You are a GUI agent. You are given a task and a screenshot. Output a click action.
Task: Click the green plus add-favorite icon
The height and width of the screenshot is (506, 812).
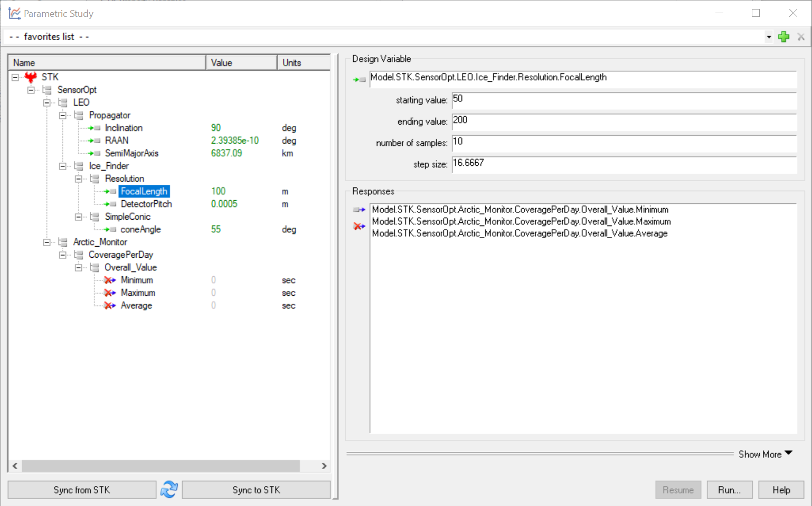(784, 36)
